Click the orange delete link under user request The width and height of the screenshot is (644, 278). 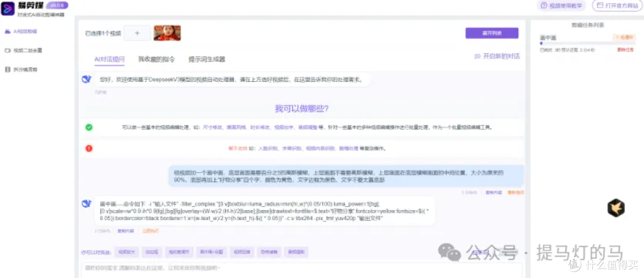coord(515,192)
